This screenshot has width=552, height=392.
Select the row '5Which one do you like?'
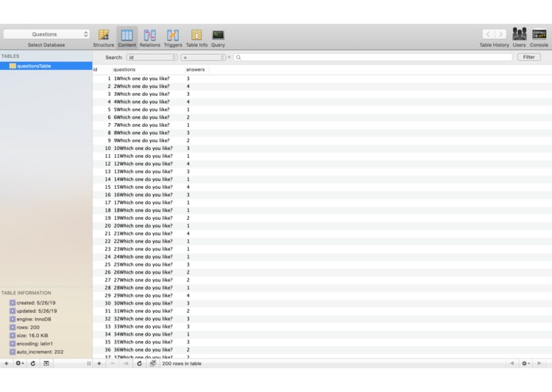pyautogui.click(x=322, y=110)
